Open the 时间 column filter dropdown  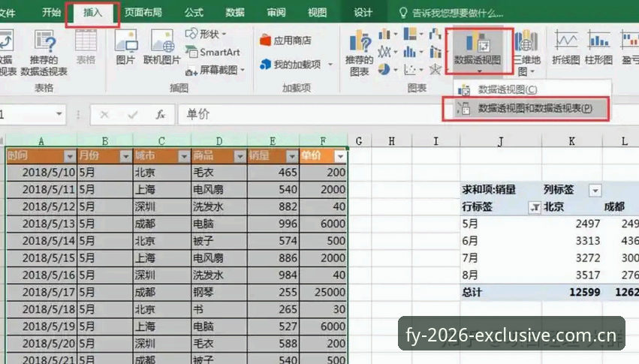[x=70, y=156]
